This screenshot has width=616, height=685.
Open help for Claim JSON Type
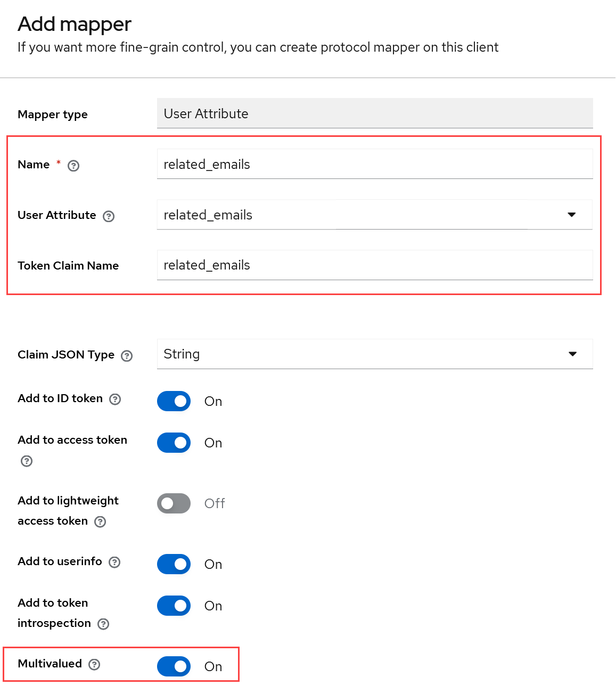pos(127,356)
